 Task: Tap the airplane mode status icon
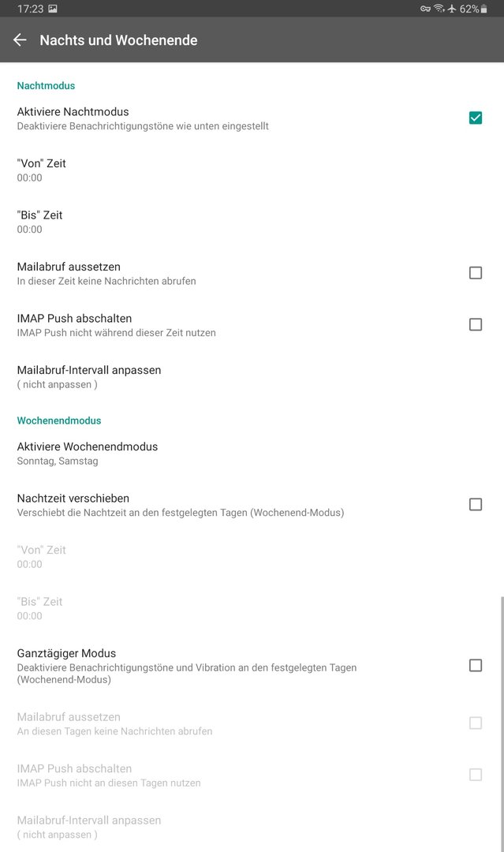[451, 9]
